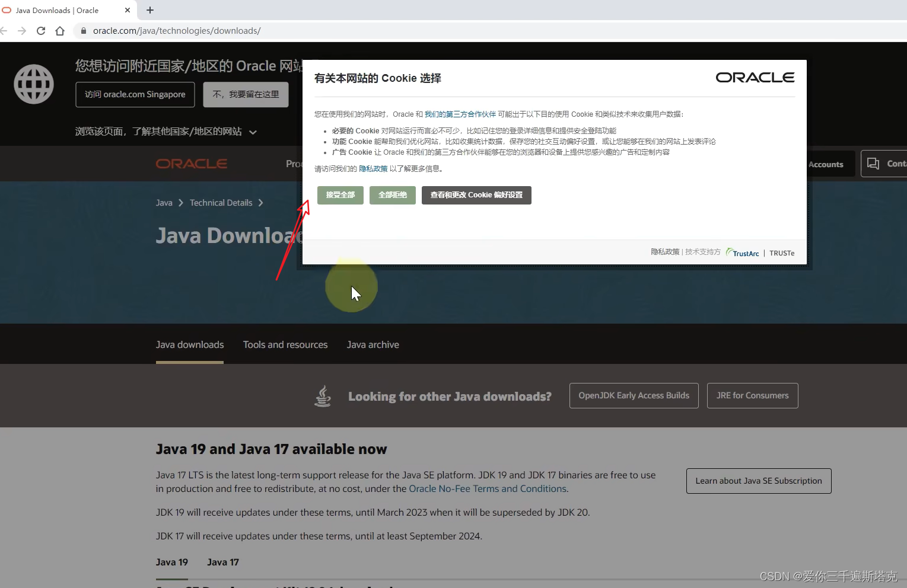Click 'Java 19 and Java 17 available now' heading
The width and height of the screenshot is (907, 588).
[x=271, y=449]
